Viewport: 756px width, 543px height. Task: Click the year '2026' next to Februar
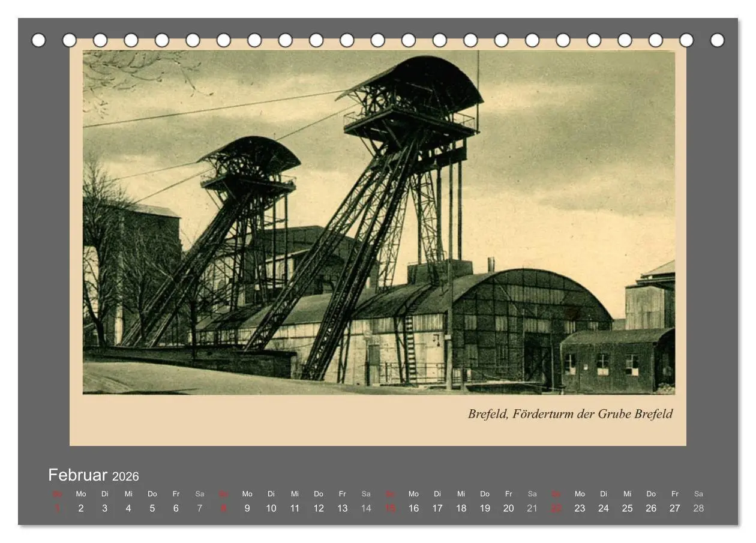125,476
